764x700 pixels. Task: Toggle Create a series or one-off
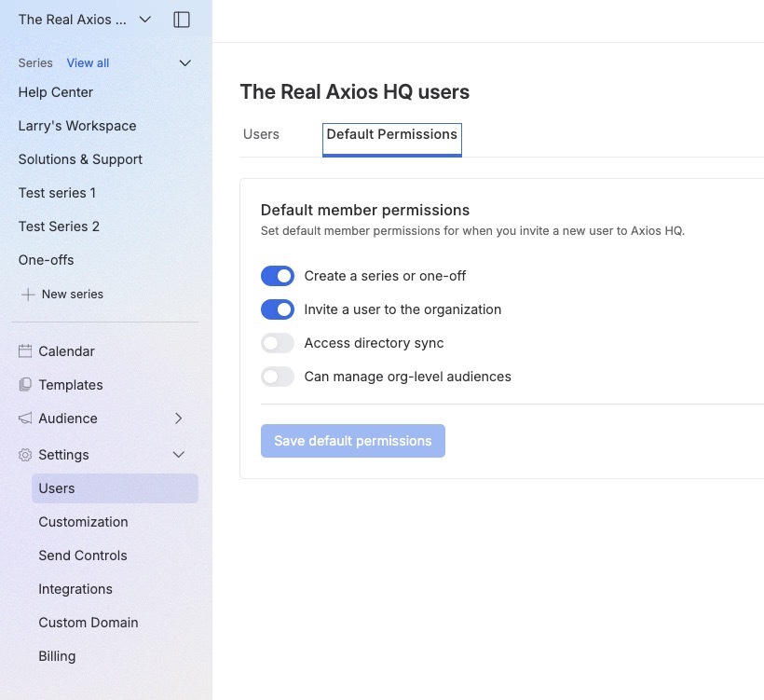[x=278, y=276]
